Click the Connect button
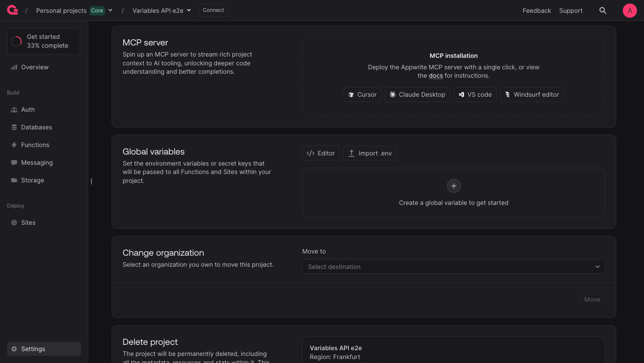644x363 pixels. [213, 10]
